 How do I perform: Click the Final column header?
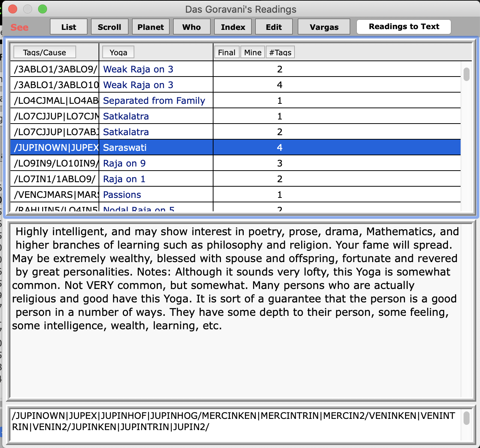pos(227,52)
